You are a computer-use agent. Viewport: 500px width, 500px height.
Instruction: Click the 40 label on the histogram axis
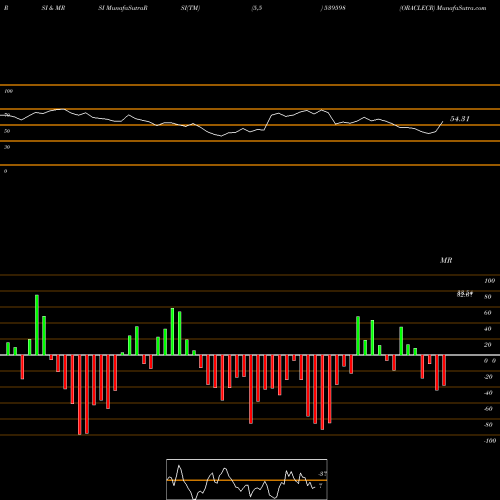click(x=488, y=329)
